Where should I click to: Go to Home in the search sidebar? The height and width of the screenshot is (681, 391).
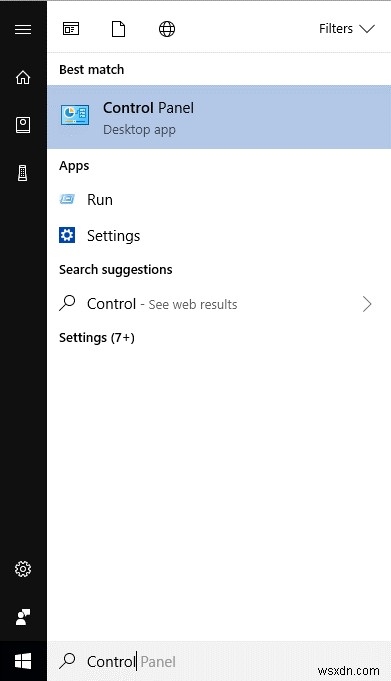tap(23, 77)
